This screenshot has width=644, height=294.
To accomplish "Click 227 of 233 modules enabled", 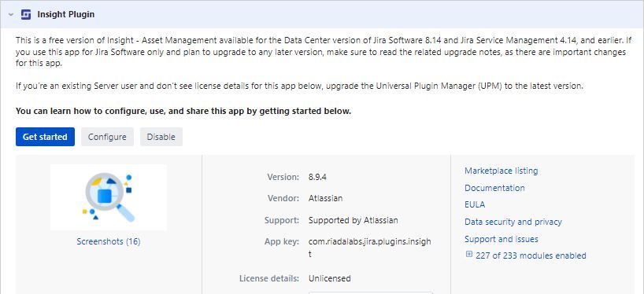I will click(531, 255).
